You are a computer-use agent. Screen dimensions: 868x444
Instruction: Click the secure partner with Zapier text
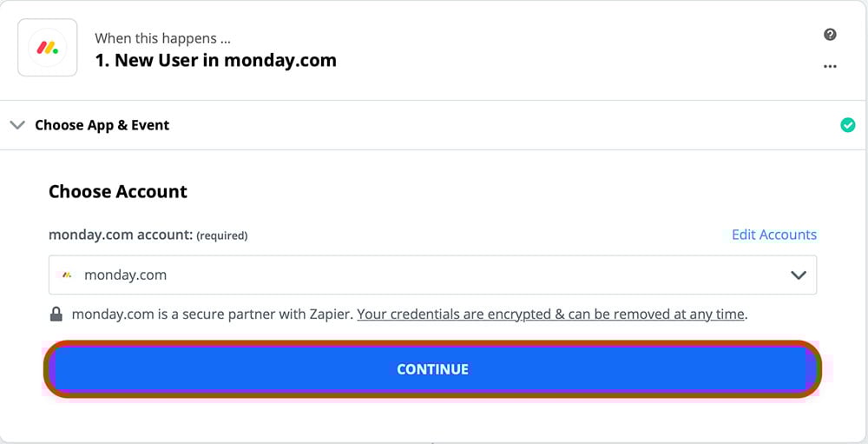click(213, 315)
